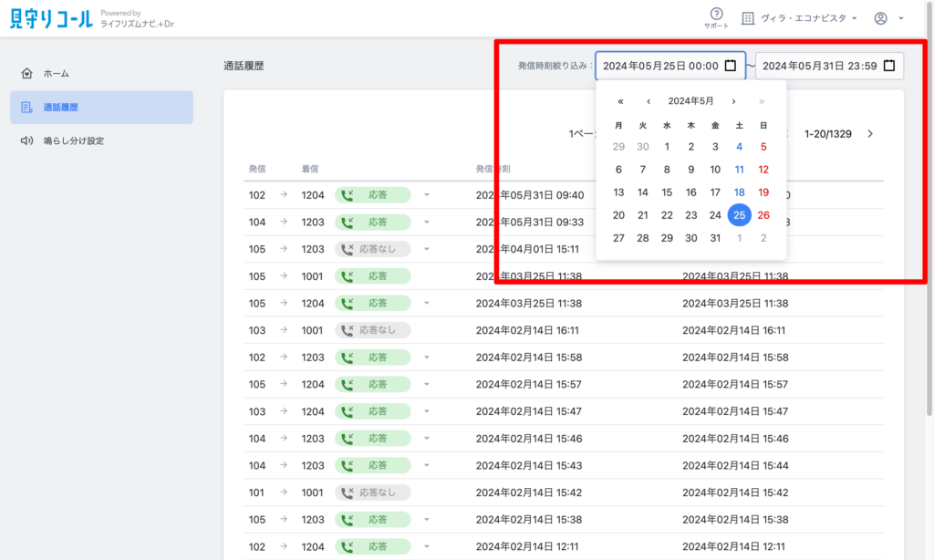Screen dimensions: 934x560
Task: Go to next page of call history
Action: [870, 133]
